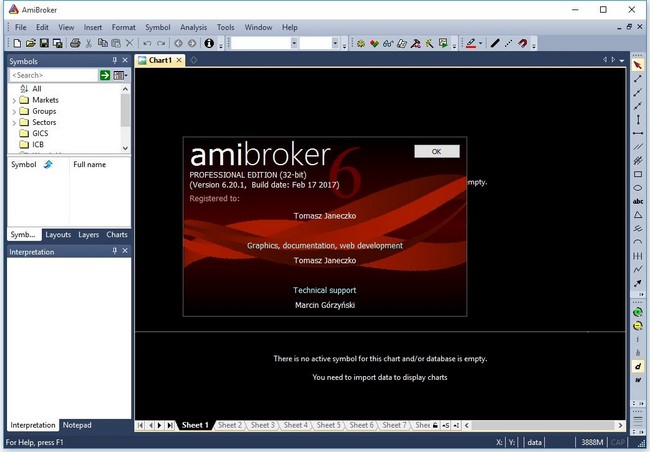The width and height of the screenshot is (650, 452).
Task: Open the chart tabs list dropdown
Action: click(x=622, y=61)
